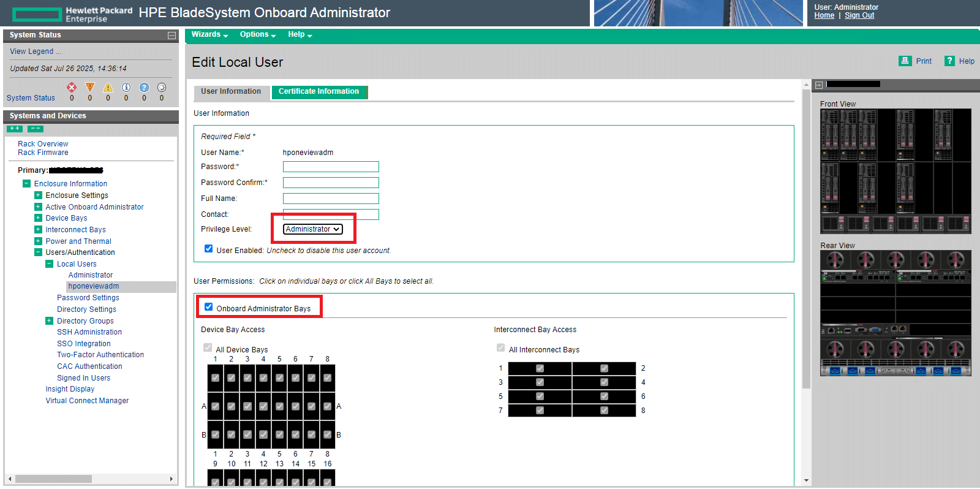Open the CAC Authentication tree item

(89, 366)
